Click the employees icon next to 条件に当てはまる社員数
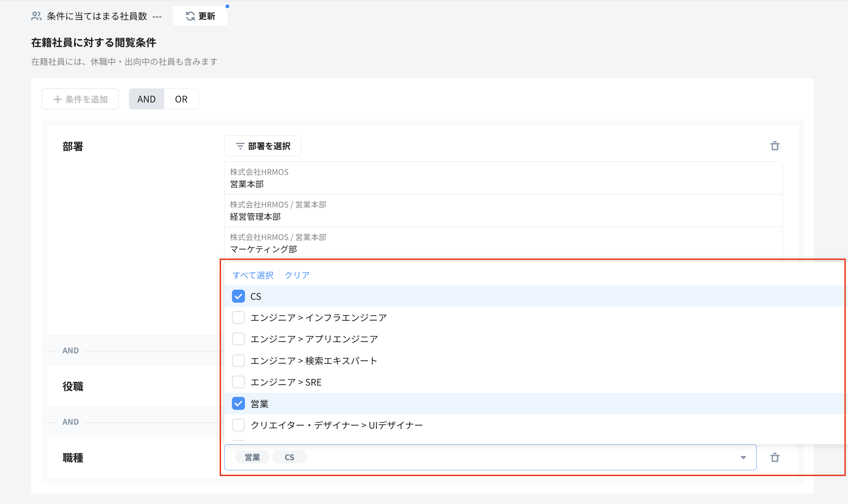Screen dimensions: 848x504 36,16
